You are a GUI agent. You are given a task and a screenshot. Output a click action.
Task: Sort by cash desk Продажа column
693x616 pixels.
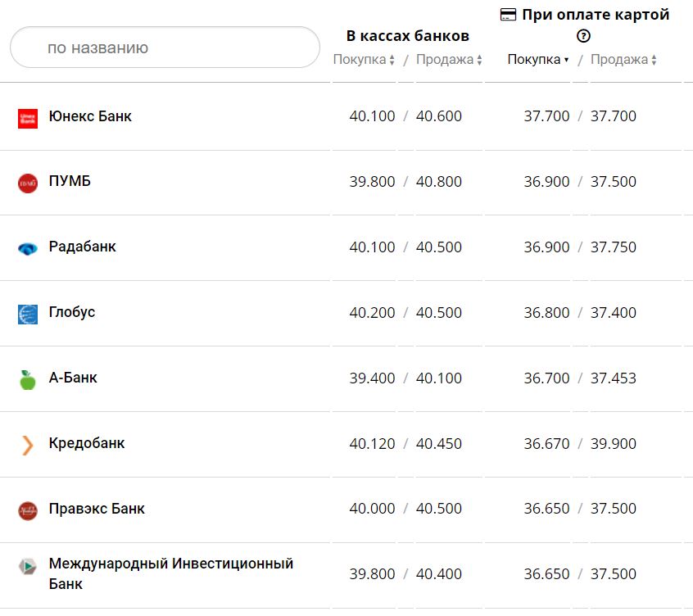coord(449,60)
